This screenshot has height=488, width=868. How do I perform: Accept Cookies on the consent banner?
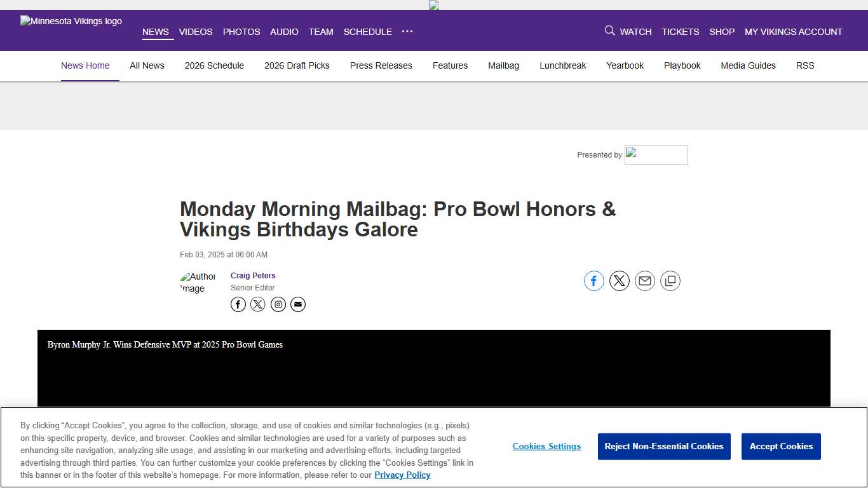coord(781,446)
